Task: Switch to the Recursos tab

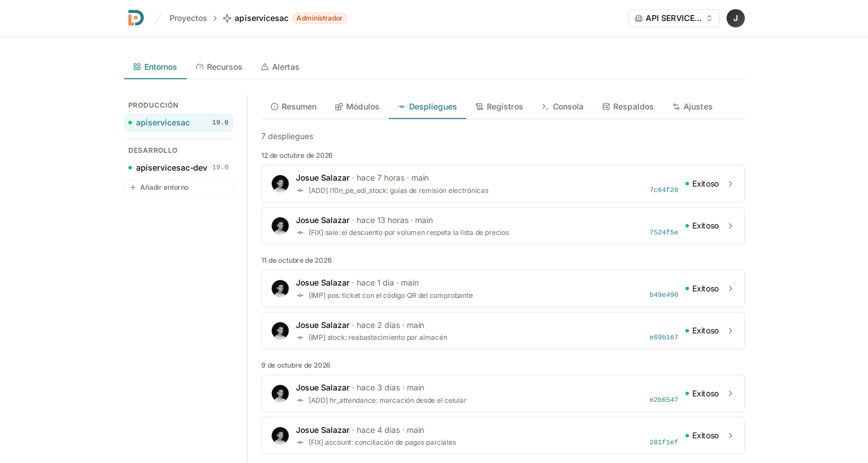Action: [x=219, y=67]
